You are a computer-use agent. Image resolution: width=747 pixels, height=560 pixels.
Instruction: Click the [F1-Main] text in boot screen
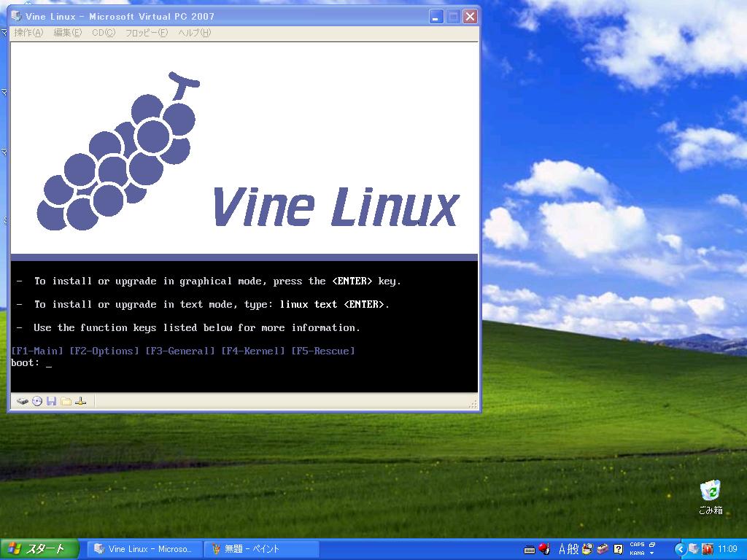[37, 351]
